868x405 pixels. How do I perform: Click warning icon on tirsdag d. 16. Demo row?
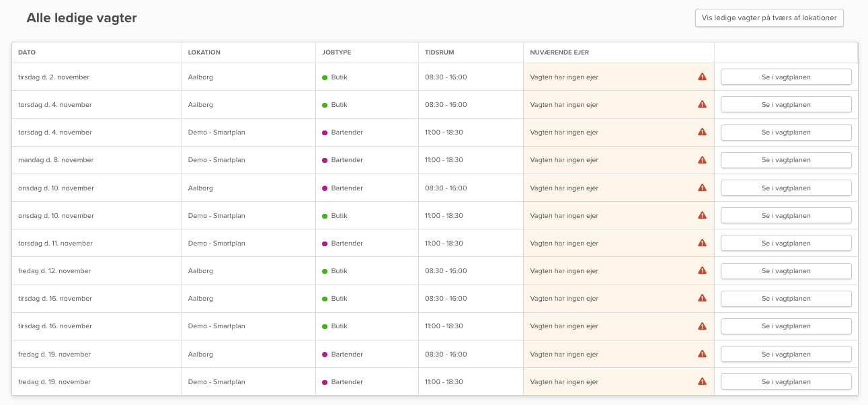(x=702, y=326)
